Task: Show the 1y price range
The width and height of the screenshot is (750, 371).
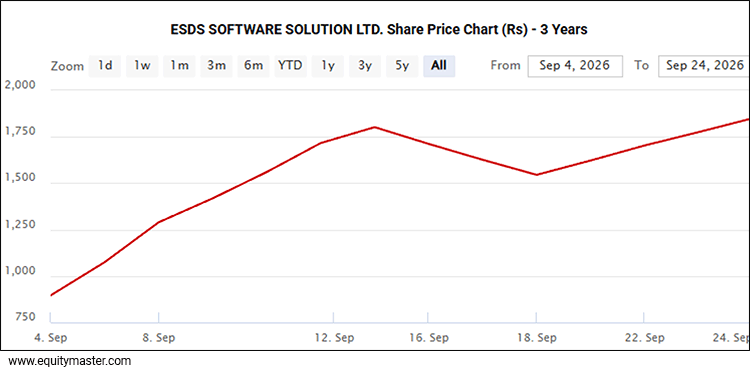Action: click(x=328, y=66)
